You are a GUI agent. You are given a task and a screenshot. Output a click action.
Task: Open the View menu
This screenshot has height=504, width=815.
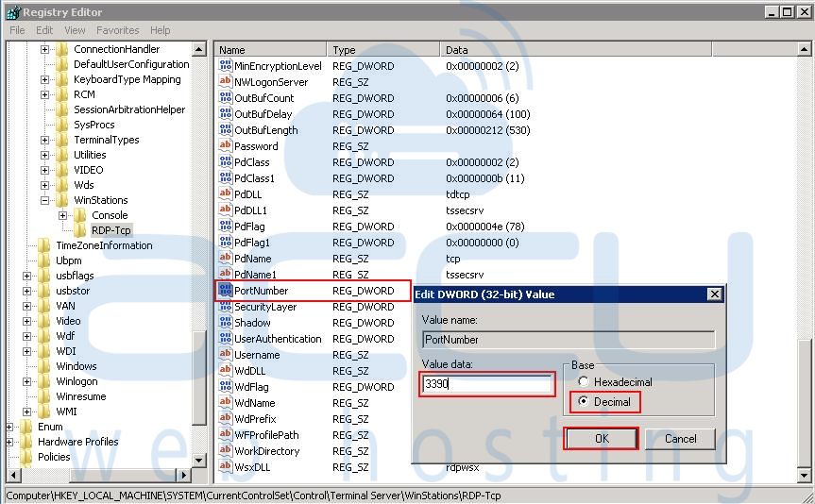tap(75, 30)
